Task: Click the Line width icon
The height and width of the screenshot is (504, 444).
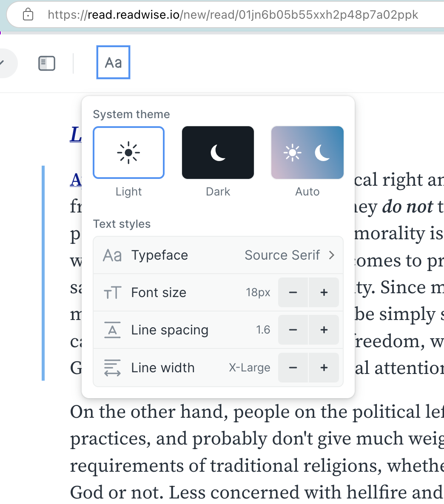Action: coord(112,368)
